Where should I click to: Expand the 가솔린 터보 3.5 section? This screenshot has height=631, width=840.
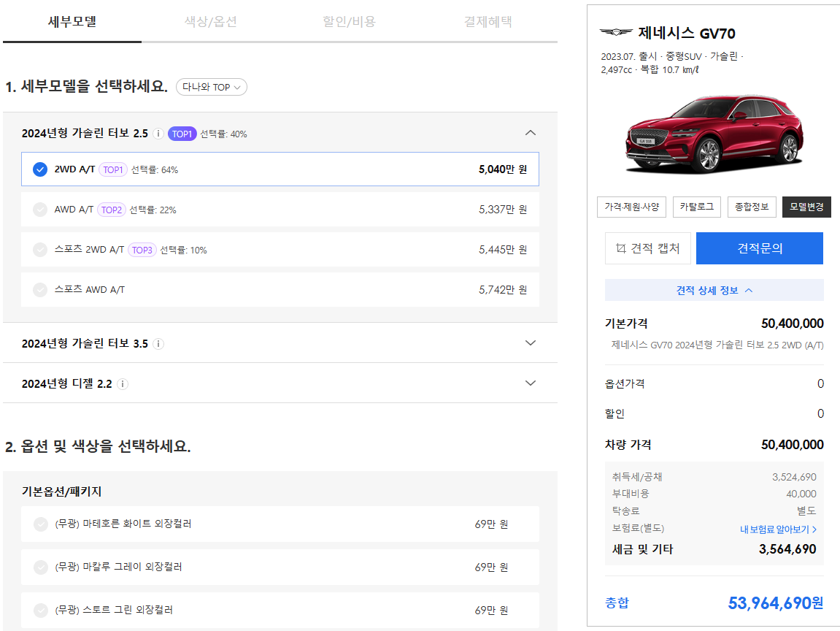531,343
